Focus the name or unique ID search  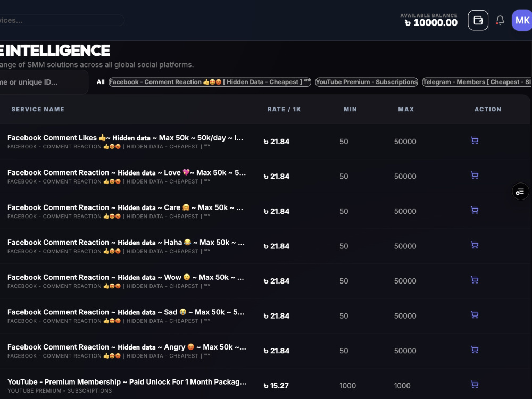point(43,82)
